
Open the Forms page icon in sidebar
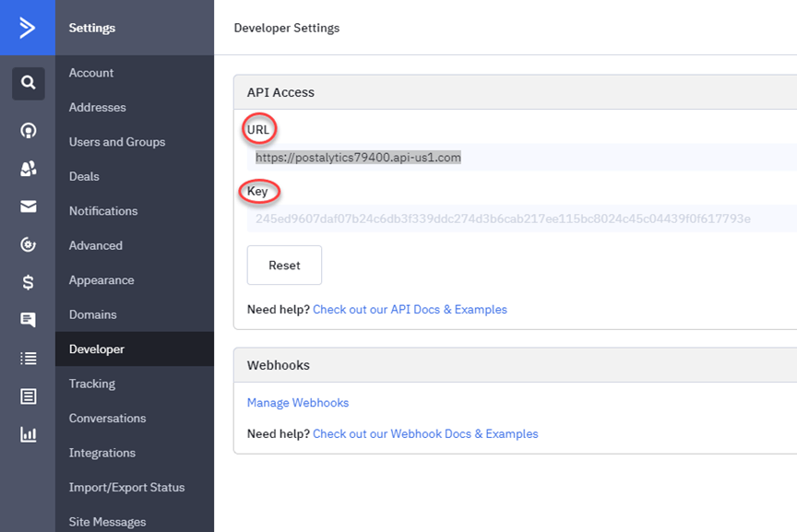(x=29, y=396)
